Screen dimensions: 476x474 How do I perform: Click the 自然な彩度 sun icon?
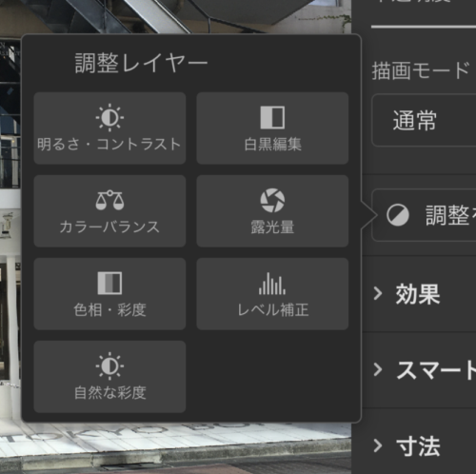(109, 365)
